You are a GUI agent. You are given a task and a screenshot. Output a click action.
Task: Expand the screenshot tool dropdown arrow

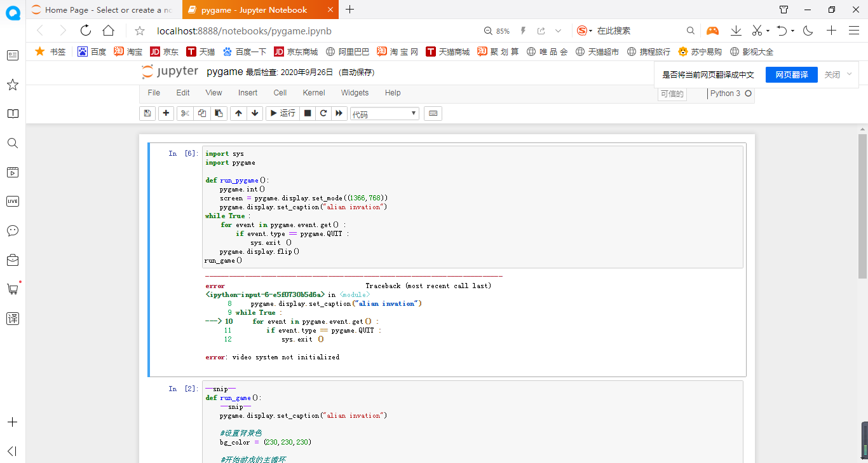click(x=768, y=31)
